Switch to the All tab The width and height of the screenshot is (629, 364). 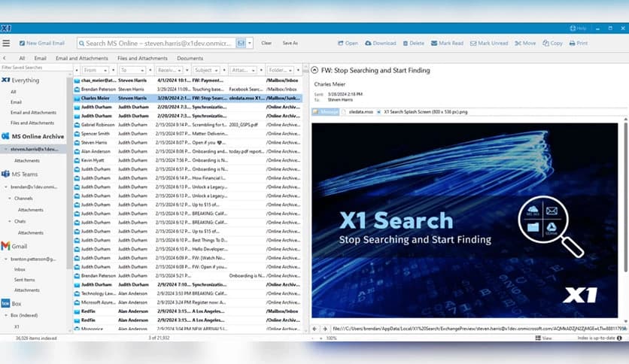click(x=22, y=58)
